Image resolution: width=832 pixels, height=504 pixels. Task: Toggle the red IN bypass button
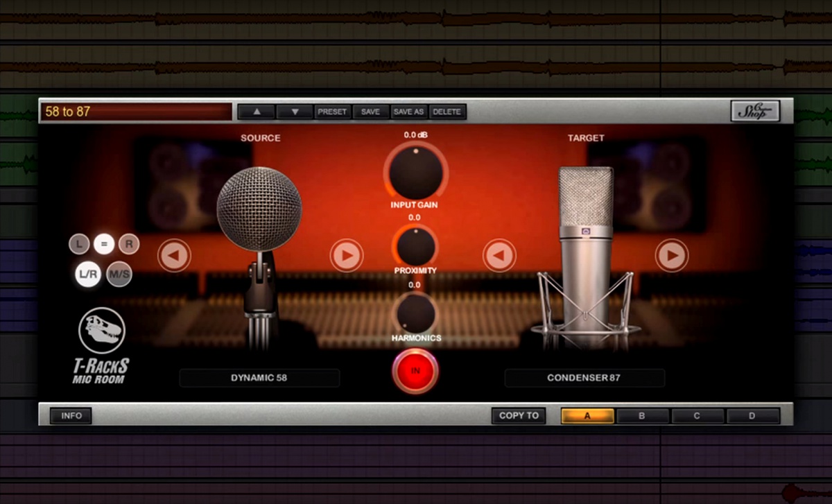(x=415, y=371)
